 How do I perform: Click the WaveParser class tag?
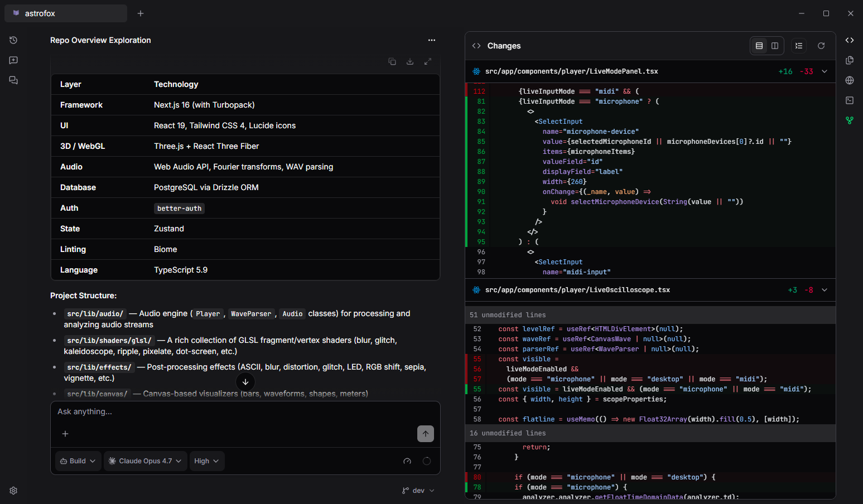click(x=251, y=314)
